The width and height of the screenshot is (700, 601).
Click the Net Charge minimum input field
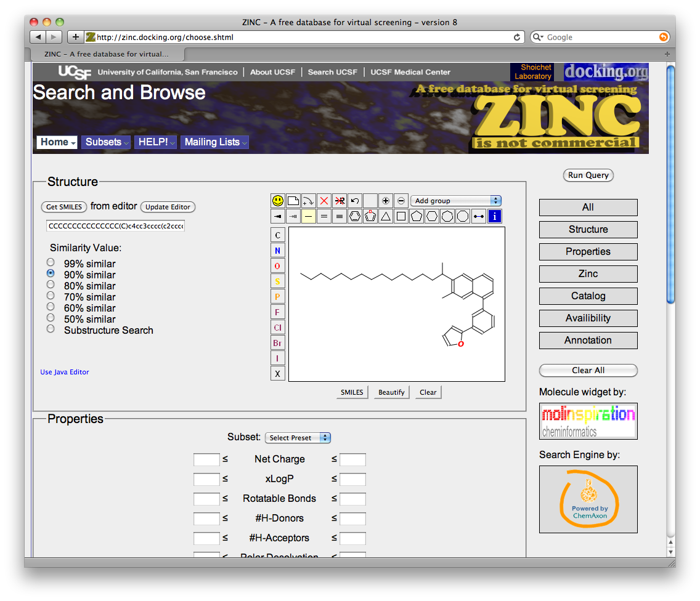pyautogui.click(x=206, y=459)
